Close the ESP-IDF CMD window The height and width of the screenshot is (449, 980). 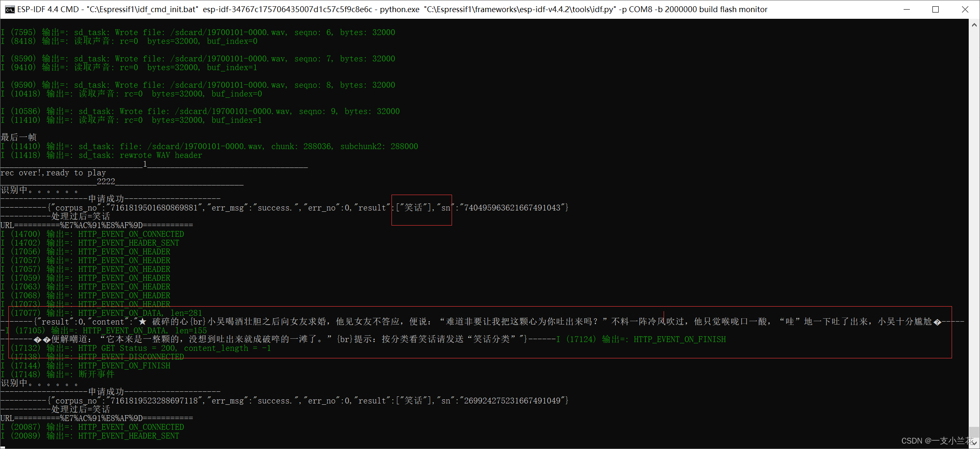[x=965, y=9]
